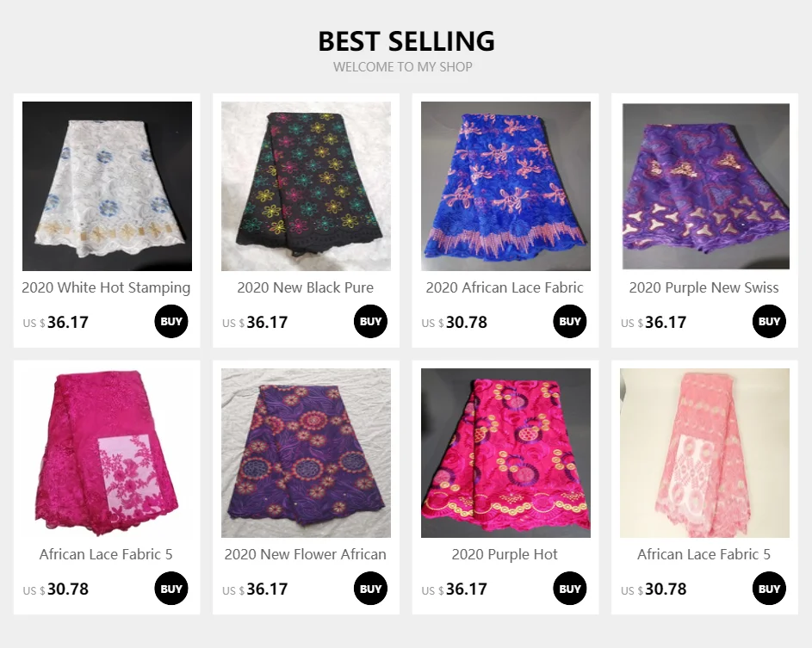Open white lace fabric product image
This screenshot has width=812, height=648.
(107, 187)
